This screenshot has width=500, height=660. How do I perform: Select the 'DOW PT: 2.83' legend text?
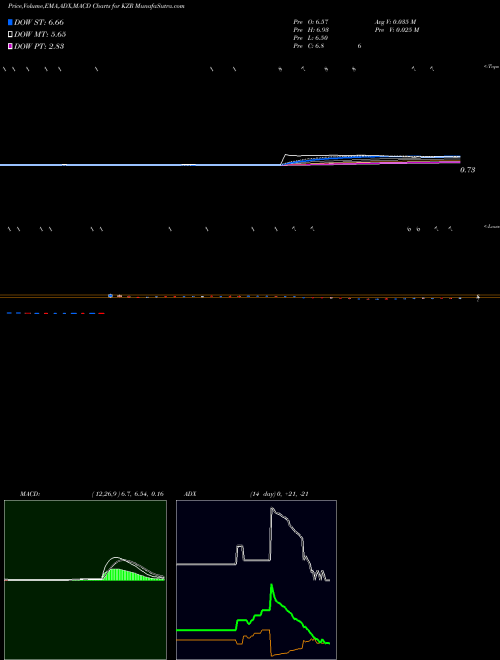coord(39,46)
